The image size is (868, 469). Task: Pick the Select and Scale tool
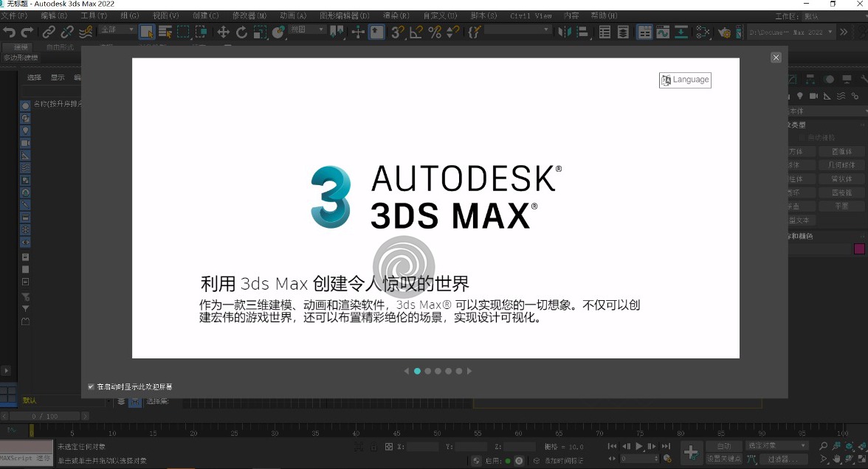(x=260, y=32)
